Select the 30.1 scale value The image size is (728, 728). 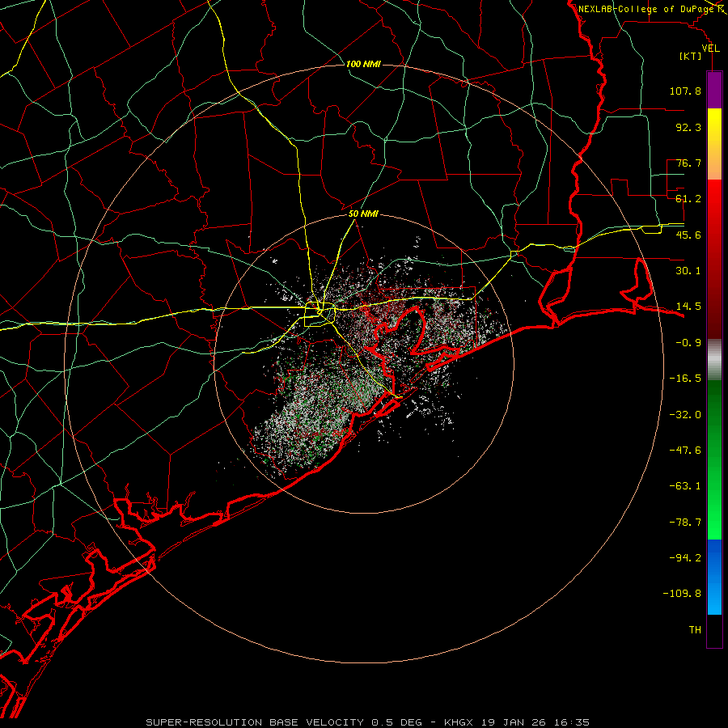pos(688,271)
